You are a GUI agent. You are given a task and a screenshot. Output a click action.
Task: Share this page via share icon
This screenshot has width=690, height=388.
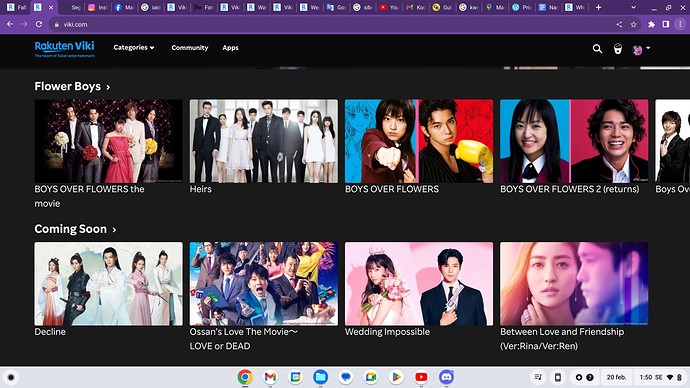coord(619,25)
